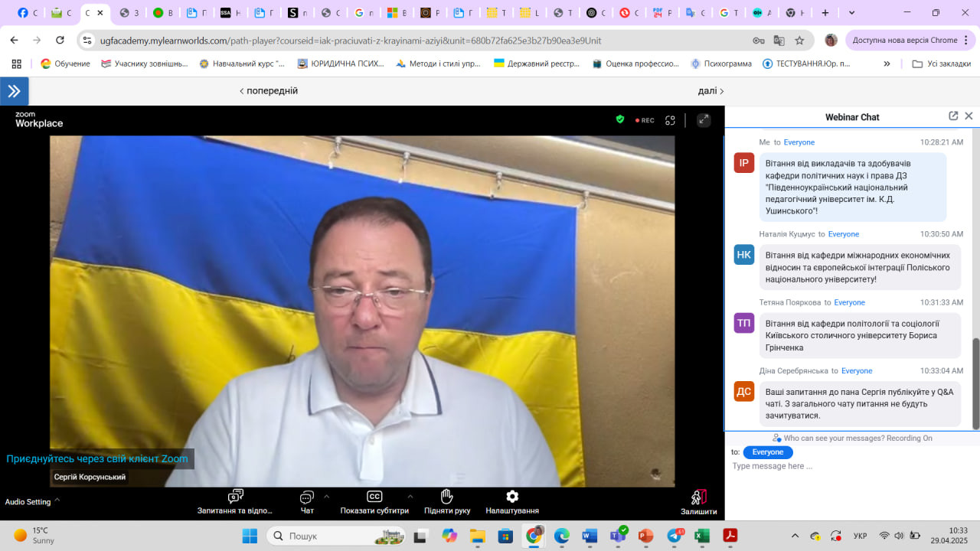The width and height of the screenshot is (980, 551).
Task: View site information icon in address bar
Action: [87, 41]
